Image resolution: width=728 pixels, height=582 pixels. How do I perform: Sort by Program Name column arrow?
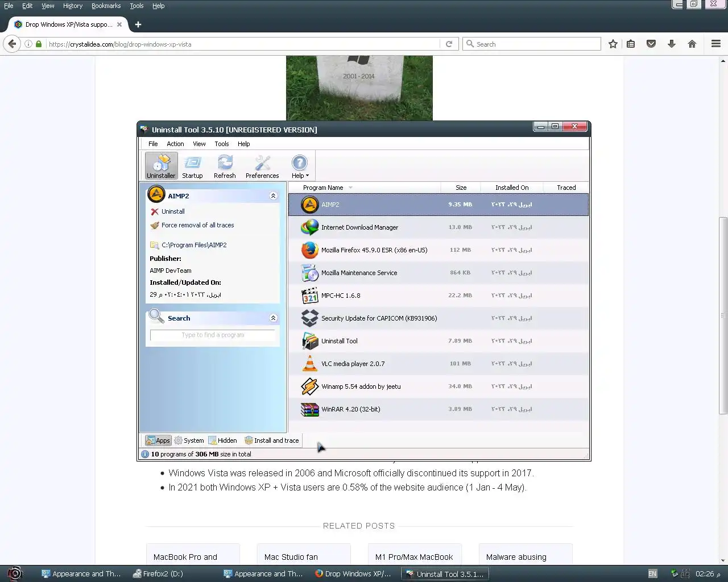coord(350,188)
